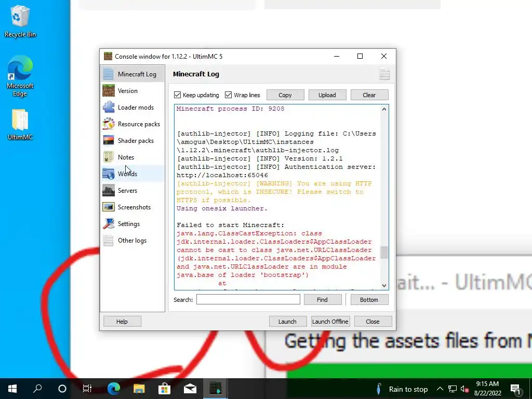Open Microsoft Store from taskbar
Image resolution: width=532 pixels, height=399 pixels.
click(164, 389)
